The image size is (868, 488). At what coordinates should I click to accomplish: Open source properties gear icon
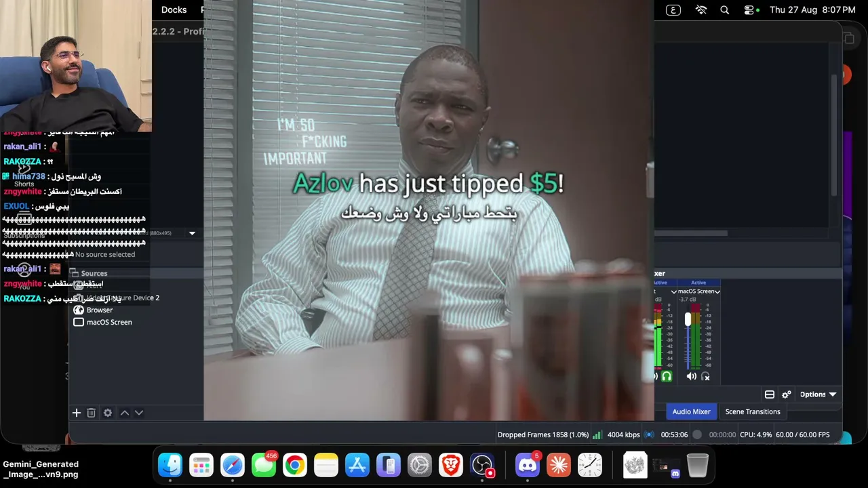(108, 413)
